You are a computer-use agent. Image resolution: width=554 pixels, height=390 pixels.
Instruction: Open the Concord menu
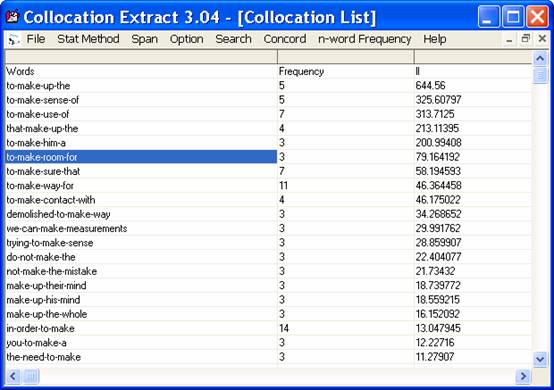point(285,39)
